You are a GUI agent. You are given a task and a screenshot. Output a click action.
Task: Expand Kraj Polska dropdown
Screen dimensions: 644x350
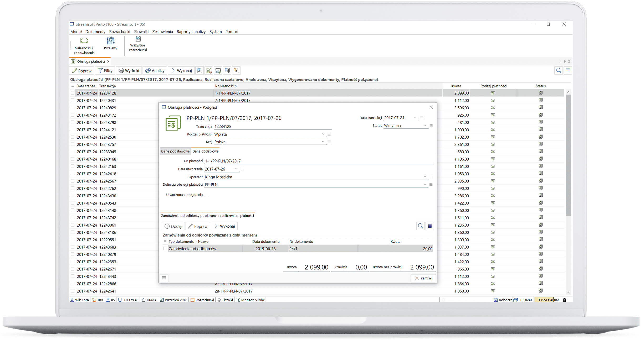click(x=323, y=142)
